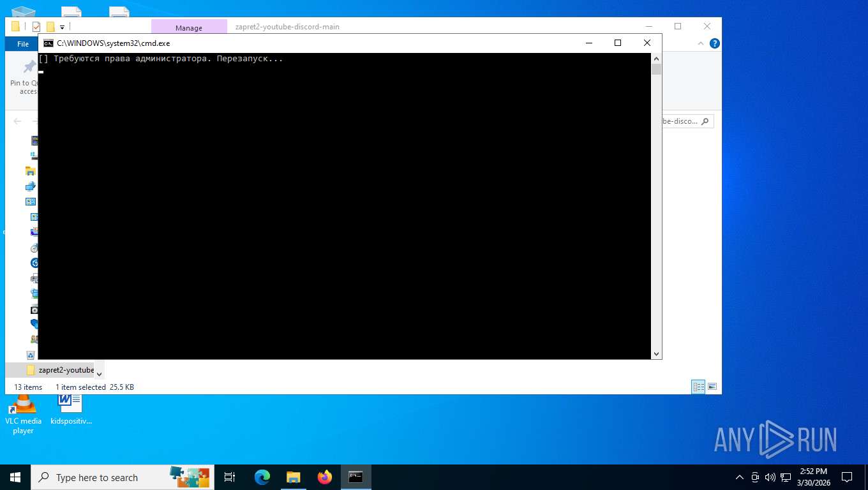Open Task View from the taskbar
The height and width of the screenshot is (490, 868).
230,477
